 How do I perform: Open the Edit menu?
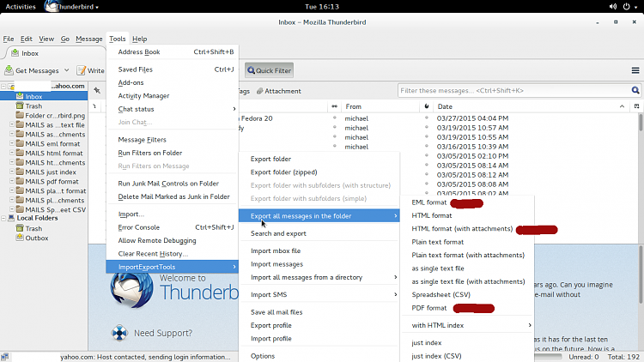coord(27,39)
